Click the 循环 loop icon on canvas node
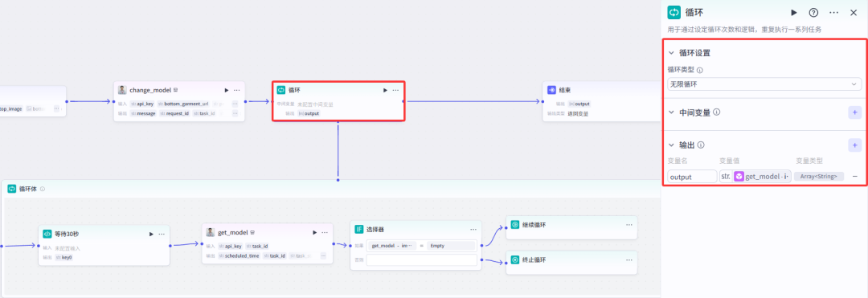868x298 pixels. click(281, 90)
